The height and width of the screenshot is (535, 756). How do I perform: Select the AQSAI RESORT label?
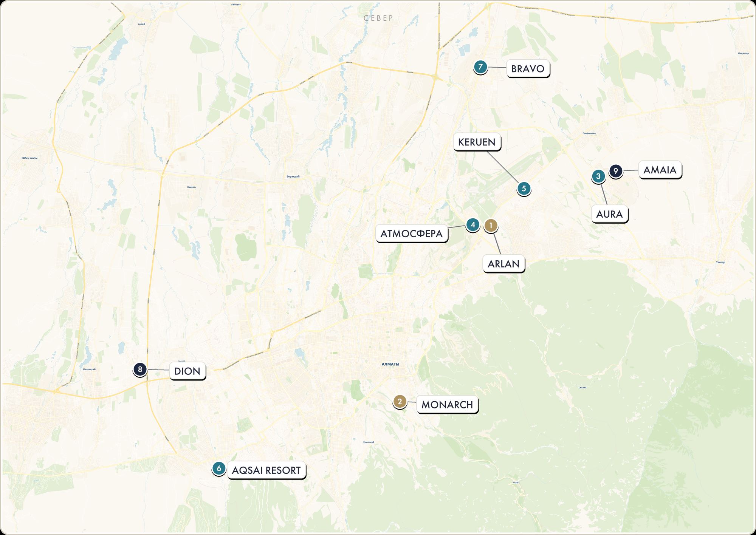[x=266, y=470]
